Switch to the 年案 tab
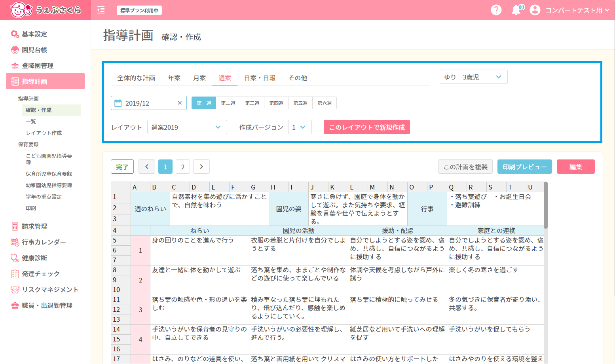The height and width of the screenshot is (364, 615). click(x=174, y=78)
